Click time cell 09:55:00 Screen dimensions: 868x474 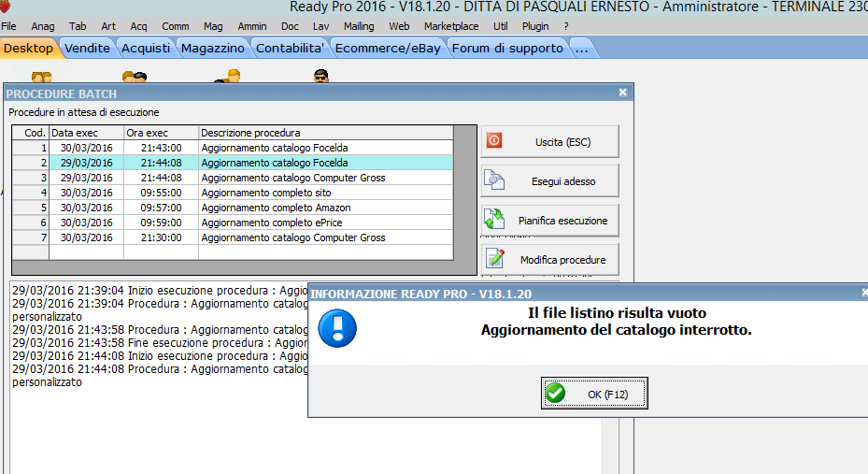click(x=161, y=193)
